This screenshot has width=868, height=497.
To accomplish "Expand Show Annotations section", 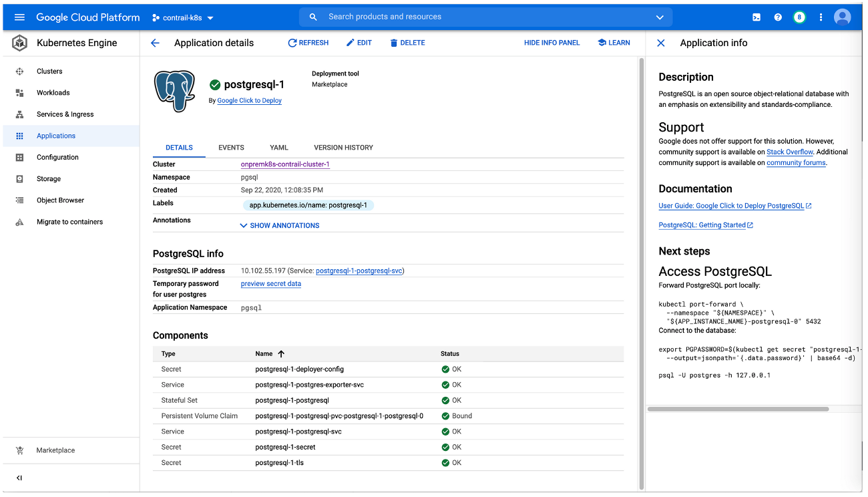I will [x=280, y=226].
